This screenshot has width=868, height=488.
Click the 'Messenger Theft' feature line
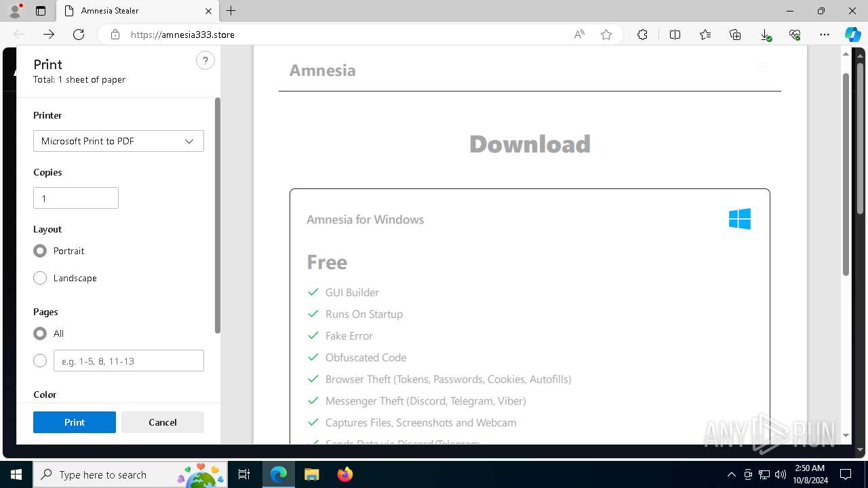(x=426, y=401)
